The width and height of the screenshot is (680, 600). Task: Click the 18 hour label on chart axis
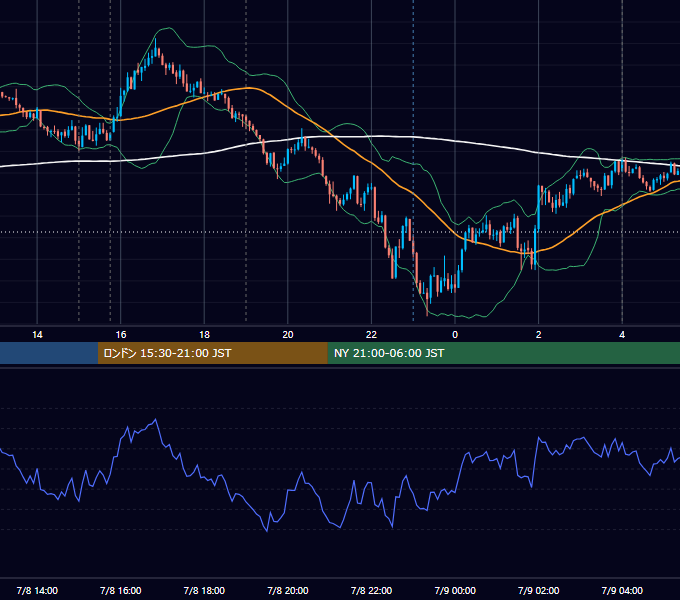[204, 335]
